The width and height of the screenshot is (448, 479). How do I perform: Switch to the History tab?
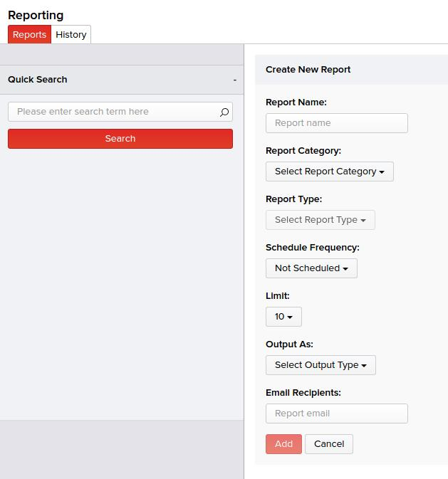pos(71,34)
